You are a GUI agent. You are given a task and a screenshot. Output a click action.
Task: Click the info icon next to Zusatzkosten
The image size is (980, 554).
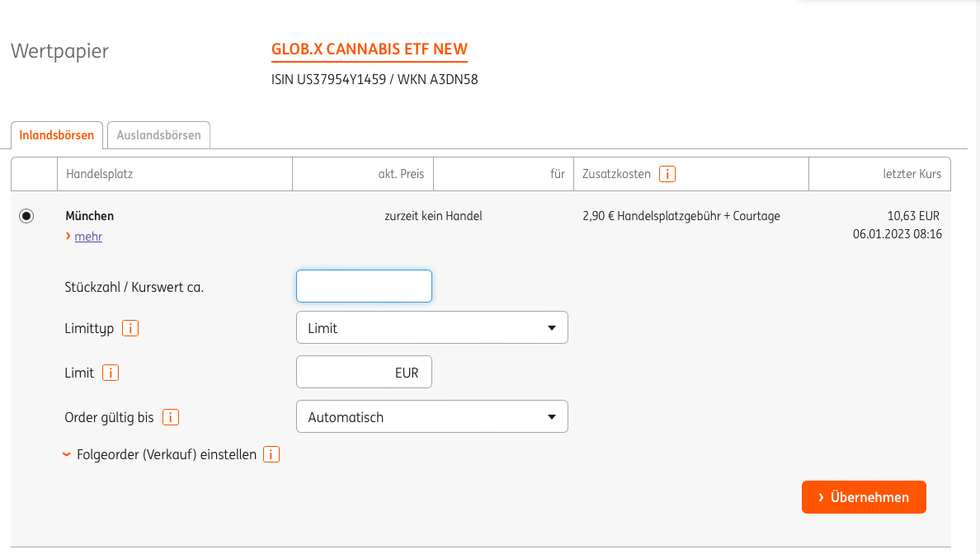coord(667,174)
